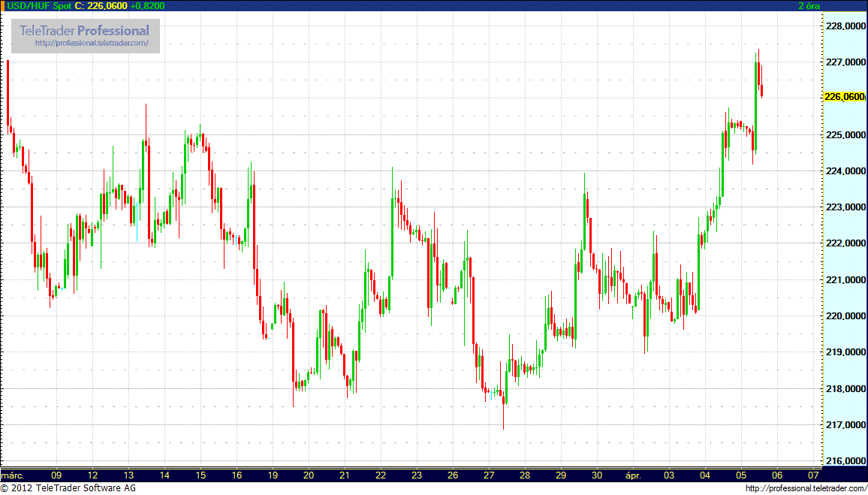Click the orange marker in the top-left corner

pyautogui.click(x=3, y=5)
